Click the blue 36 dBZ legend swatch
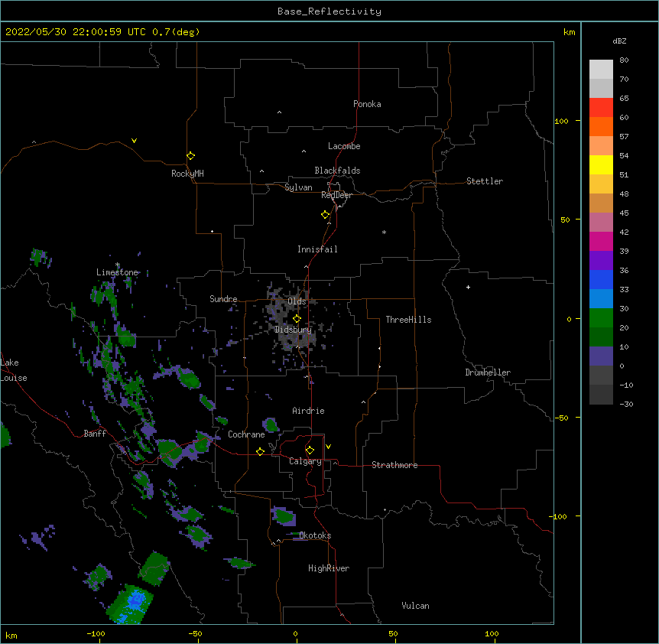This screenshot has height=644, width=659. (601, 279)
